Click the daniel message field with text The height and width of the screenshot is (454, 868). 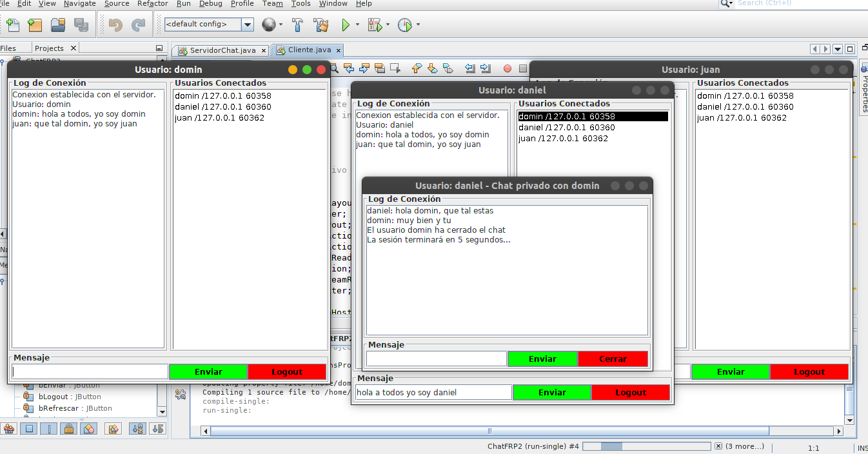(x=433, y=392)
